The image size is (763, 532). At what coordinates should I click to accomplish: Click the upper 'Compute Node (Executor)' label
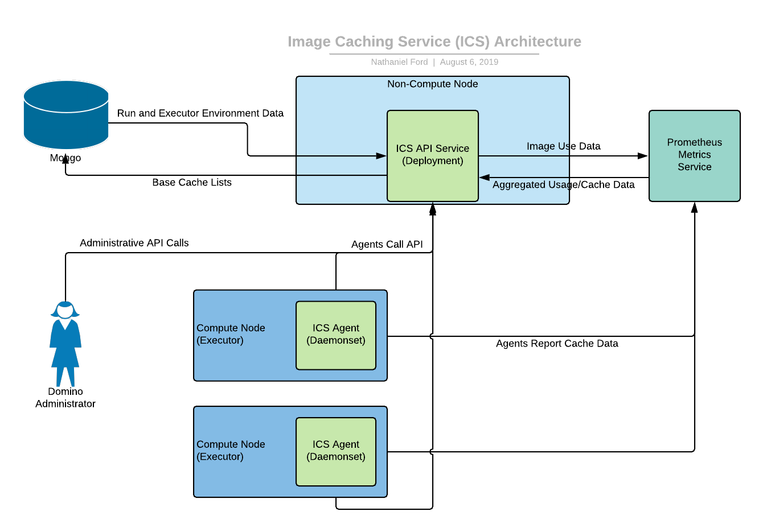tap(231, 334)
